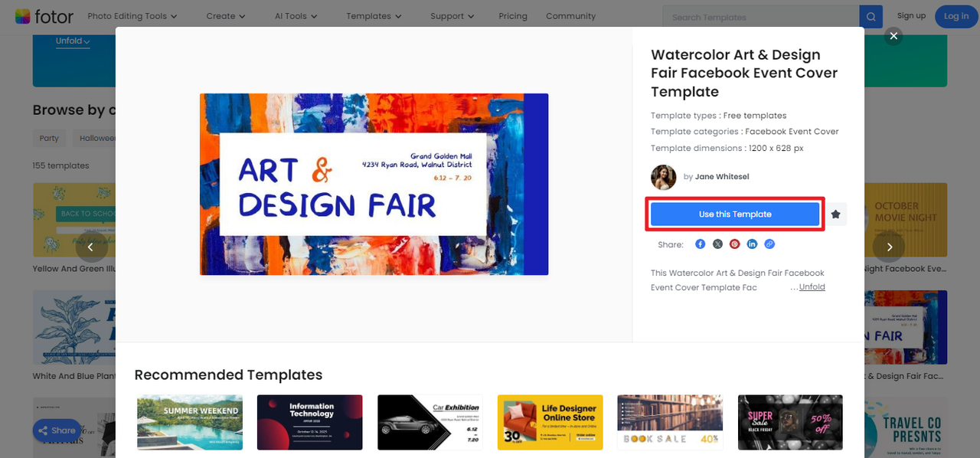
Task: Use this Template button
Action: click(x=735, y=214)
